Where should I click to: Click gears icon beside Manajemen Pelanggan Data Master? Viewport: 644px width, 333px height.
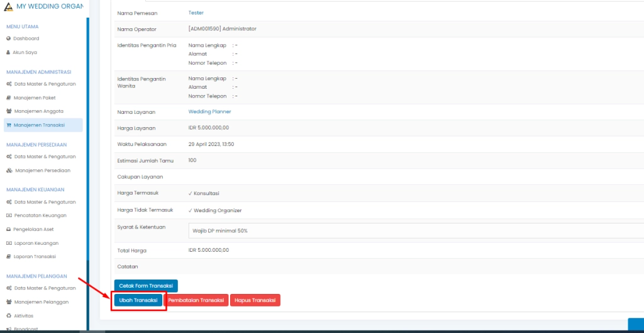coord(9,288)
